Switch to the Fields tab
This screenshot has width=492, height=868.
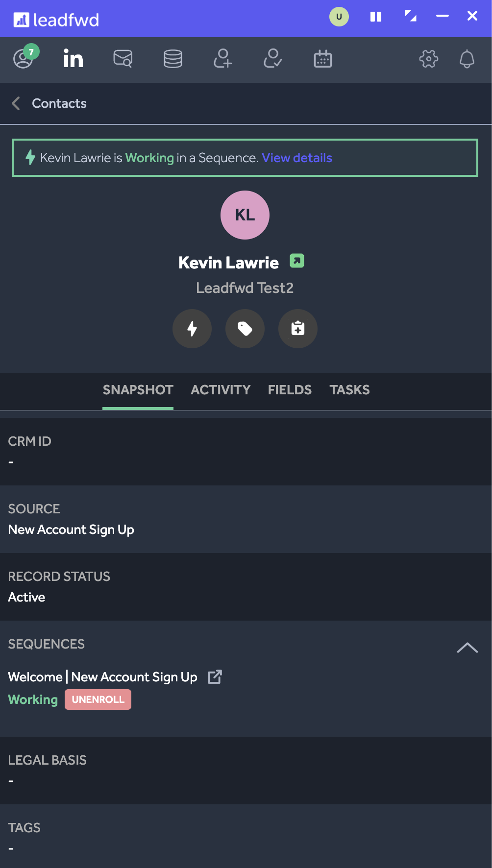290,390
